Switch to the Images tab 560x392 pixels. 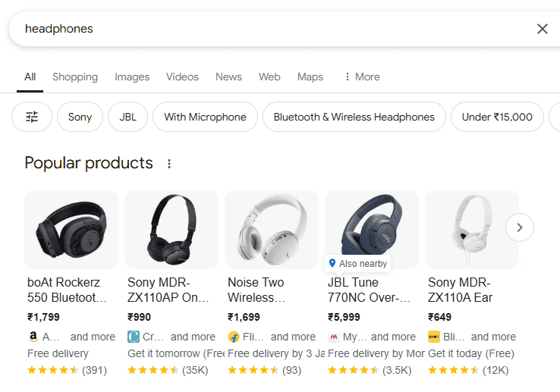(132, 77)
